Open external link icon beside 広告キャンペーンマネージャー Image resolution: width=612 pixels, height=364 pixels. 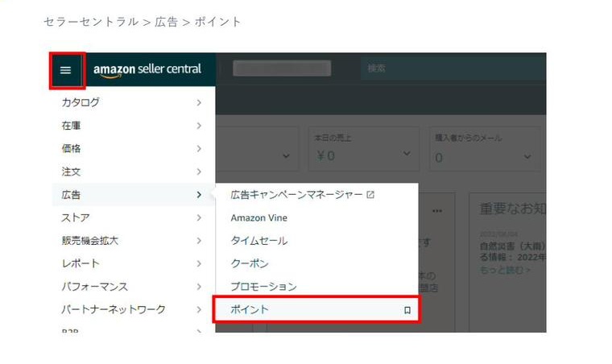(370, 194)
